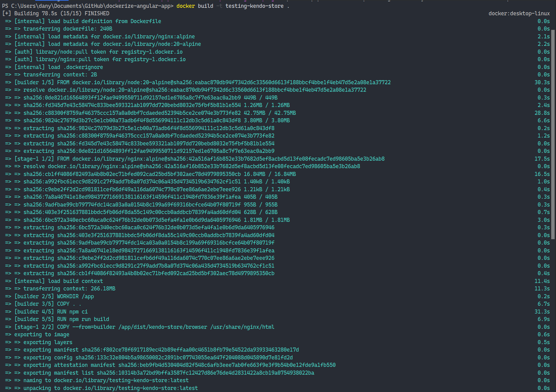Click the 'exporting to image' line
Screen dimensions: 556x392
[x=42, y=335]
